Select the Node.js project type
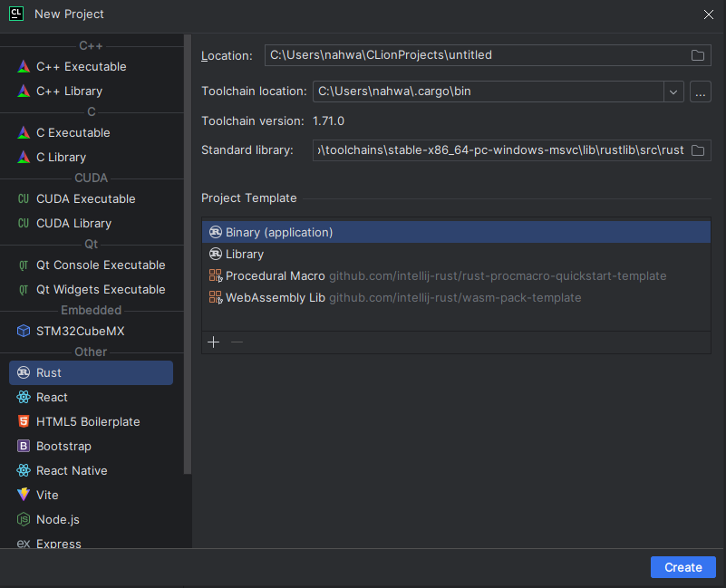 tap(91, 519)
